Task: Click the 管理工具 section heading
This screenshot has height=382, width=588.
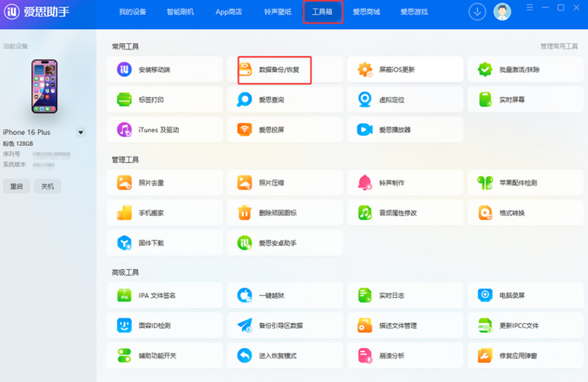Action: pyautogui.click(x=125, y=160)
